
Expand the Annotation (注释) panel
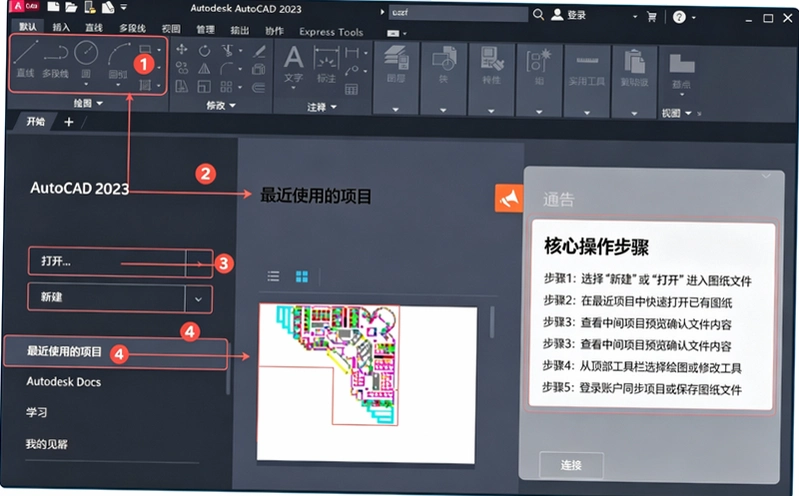(322, 107)
